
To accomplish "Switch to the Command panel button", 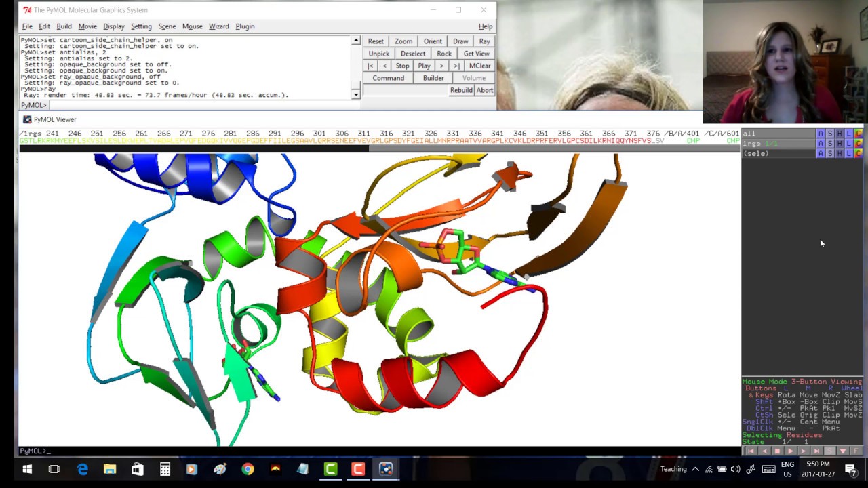I will point(388,78).
